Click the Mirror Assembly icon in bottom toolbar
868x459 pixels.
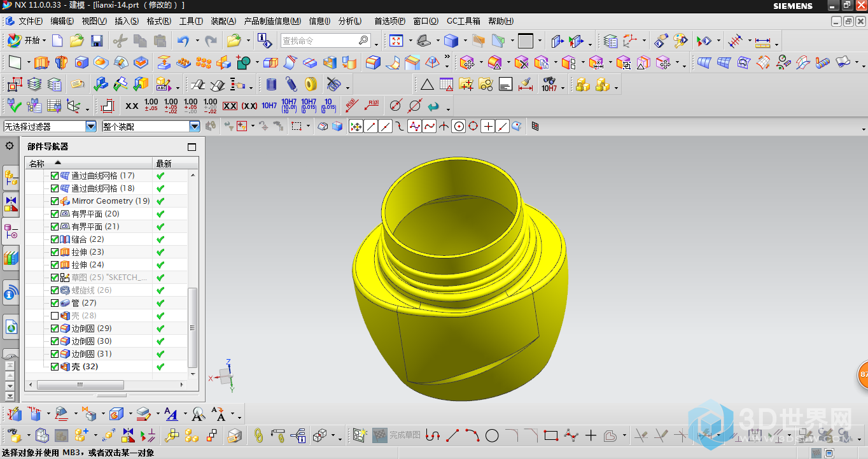[129, 436]
